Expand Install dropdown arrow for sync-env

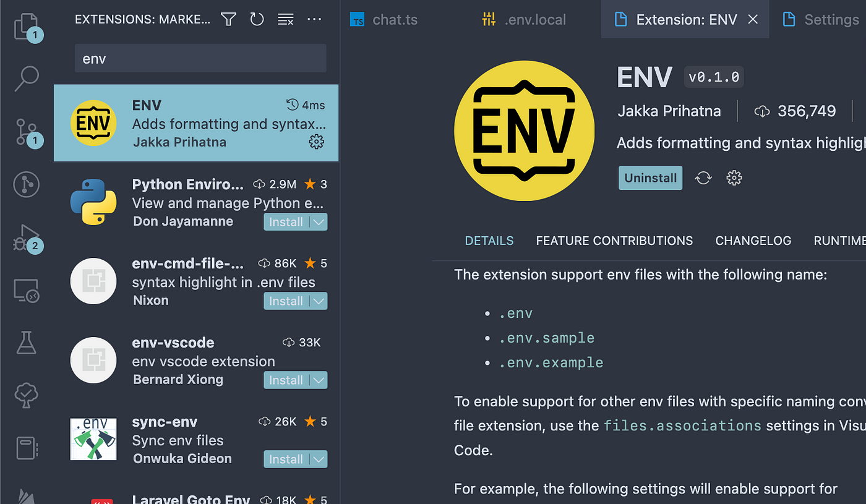pyautogui.click(x=319, y=459)
